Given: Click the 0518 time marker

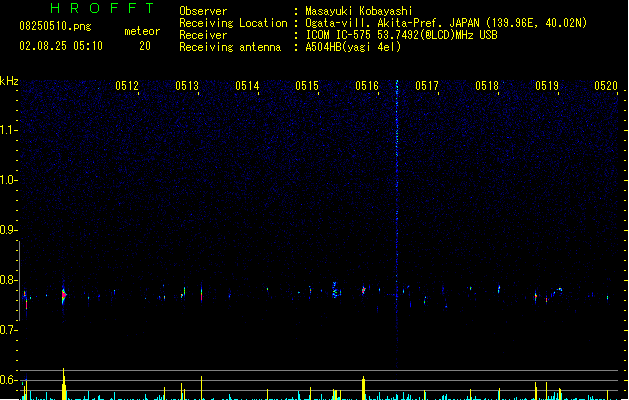Looking at the screenshot, I should click(x=487, y=86).
